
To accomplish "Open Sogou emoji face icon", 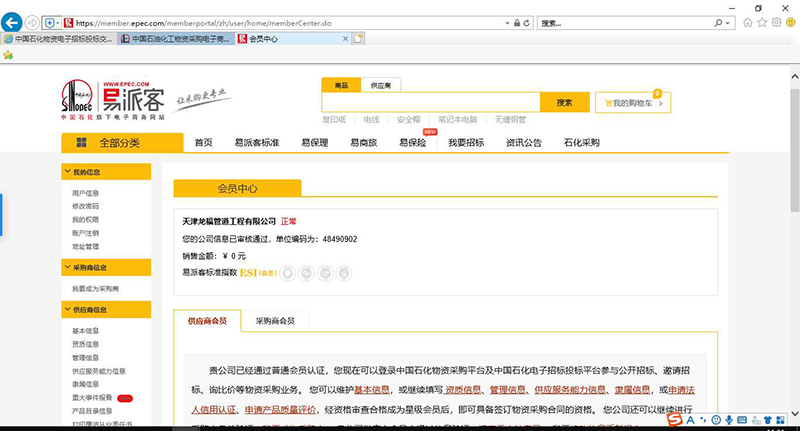I will coord(716,420).
